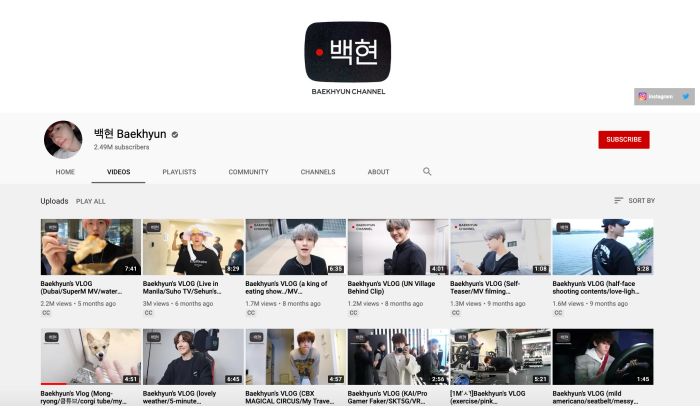Click title Baekhyun's VLOG (lovely weather/5-minute
The height and width of the screenshot is (406, 700).
click(179, 398)
